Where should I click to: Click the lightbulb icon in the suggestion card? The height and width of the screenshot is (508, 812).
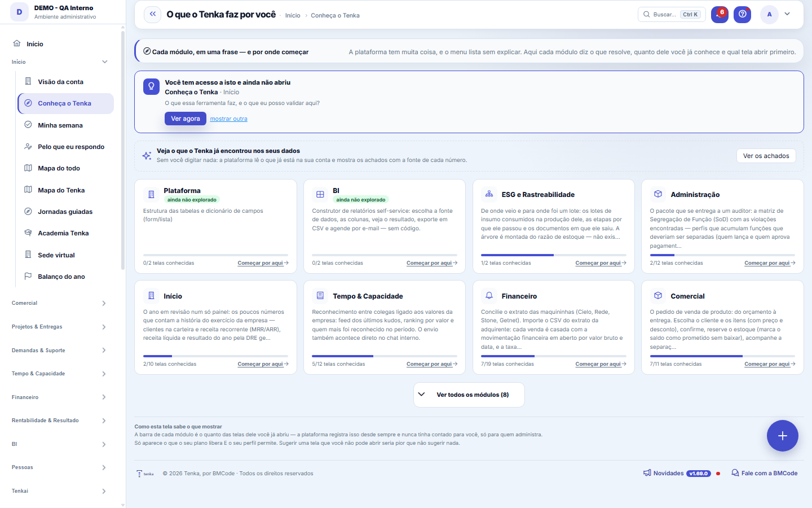point(151,86)
